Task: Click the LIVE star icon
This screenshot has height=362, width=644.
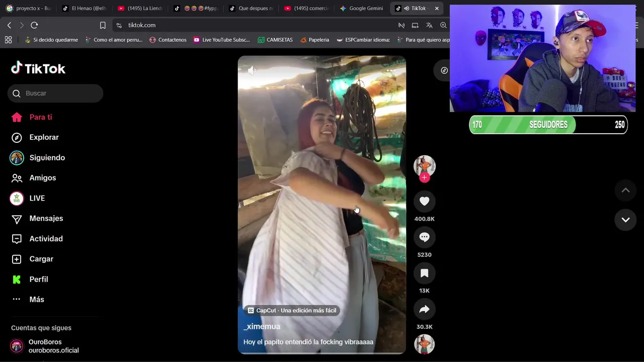Action: click(17, 198)
